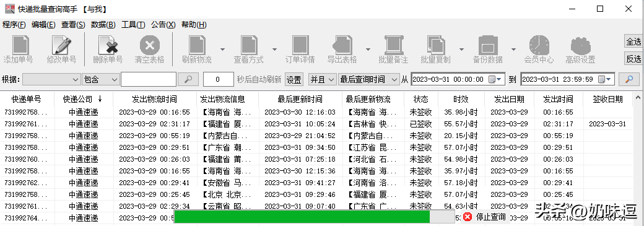Expand the 刷新物流 dropdown arrow
The height and width of the screenshot is (226, 644).
click(222, 50)
